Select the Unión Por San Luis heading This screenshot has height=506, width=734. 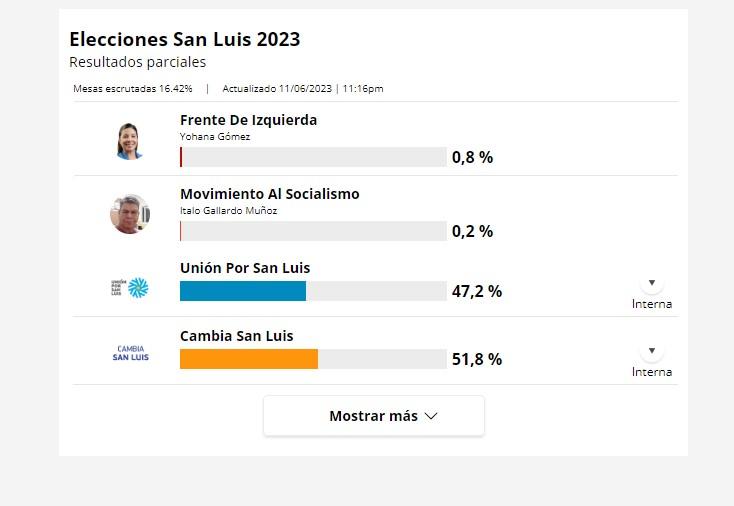(x=245, y=268)
